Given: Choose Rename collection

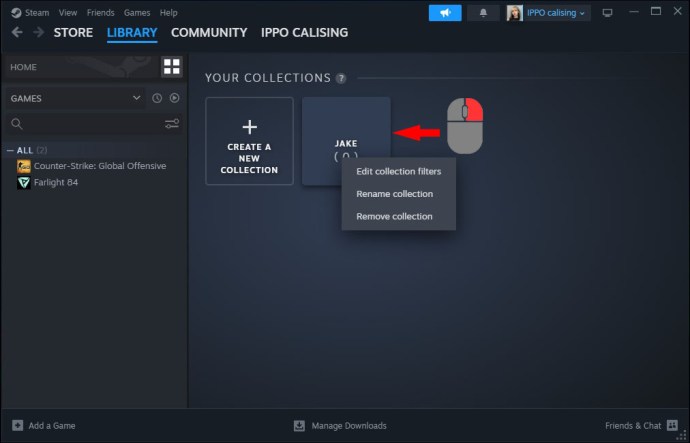Looking at the screenshot, I should (x=399, y=194).
